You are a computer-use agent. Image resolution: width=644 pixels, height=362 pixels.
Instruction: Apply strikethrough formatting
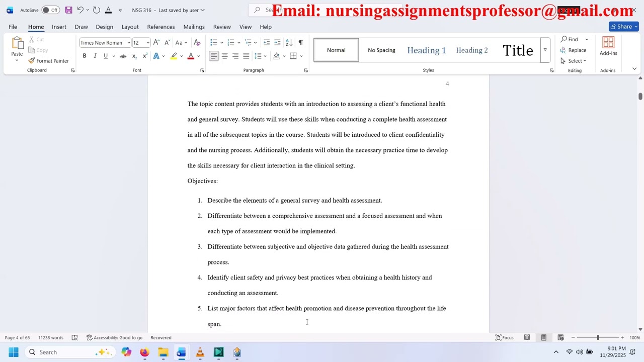click(x=123, y=56)
